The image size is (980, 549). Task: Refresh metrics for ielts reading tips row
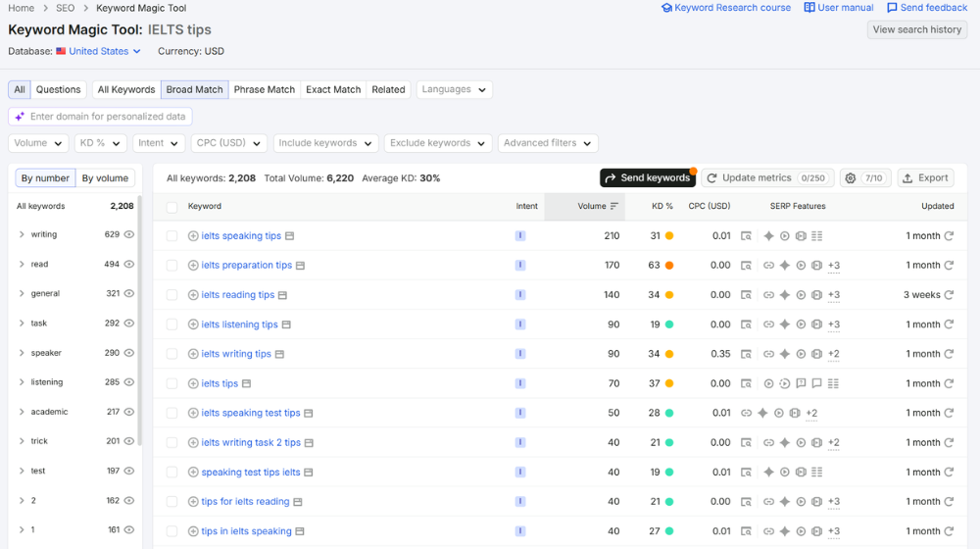coord(949,294)
